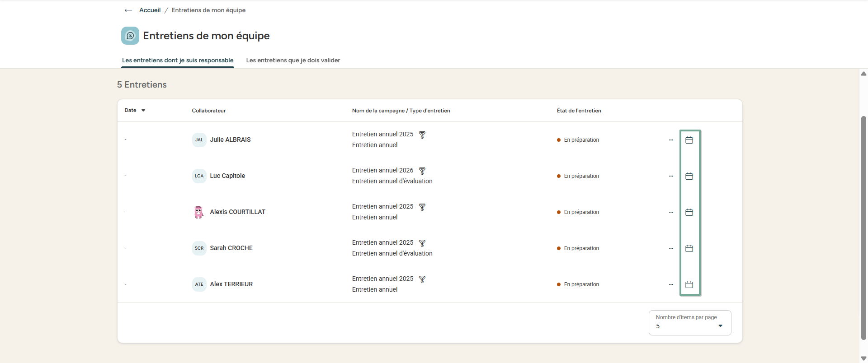The height and width of the screenshot is (363, 868).
Task: Click calendar icon for Alex TERRIEUR
Action: coord(689,284)
